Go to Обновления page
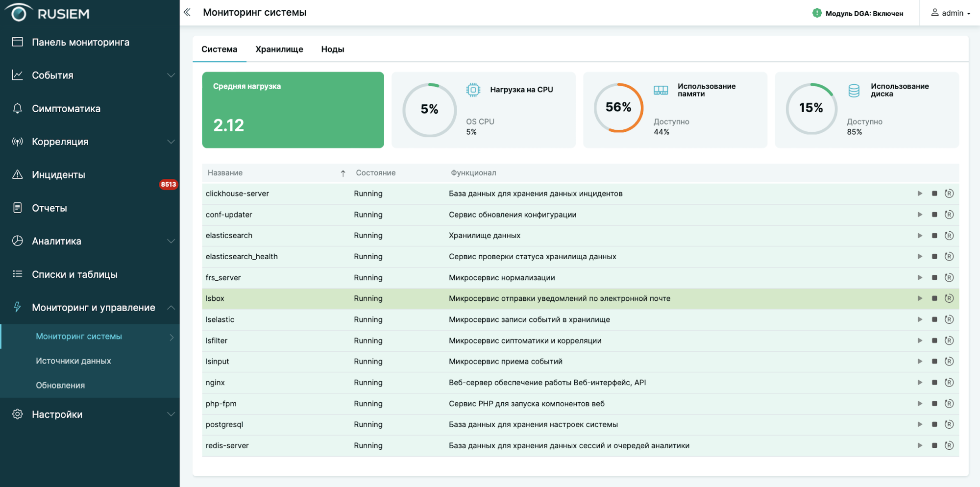Image resolution: width=980 pixels, height=487 pixels. [60, 386]
